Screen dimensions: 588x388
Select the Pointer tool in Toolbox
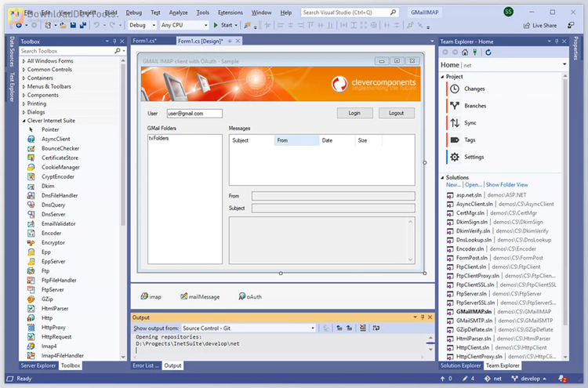tap(50, 129)
